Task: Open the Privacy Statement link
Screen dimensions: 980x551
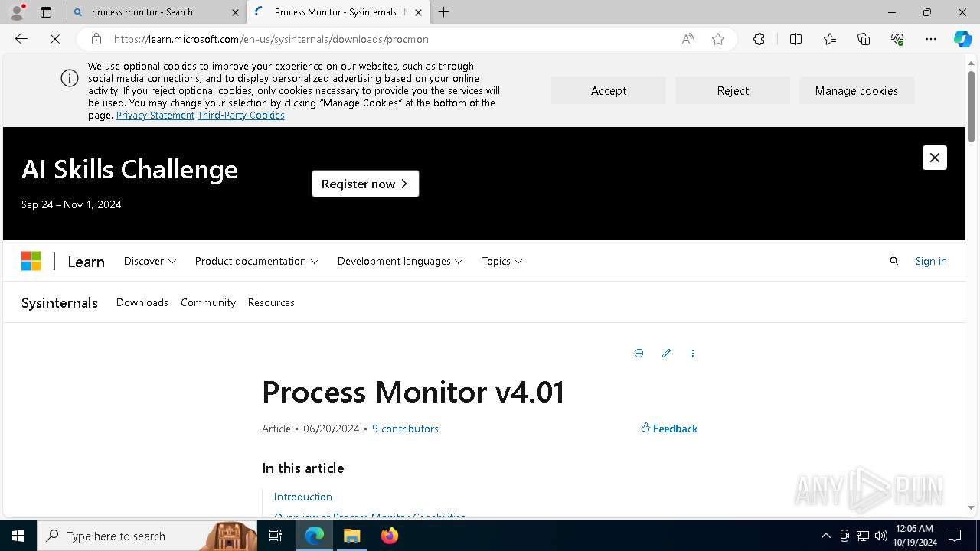Action: 155,116
